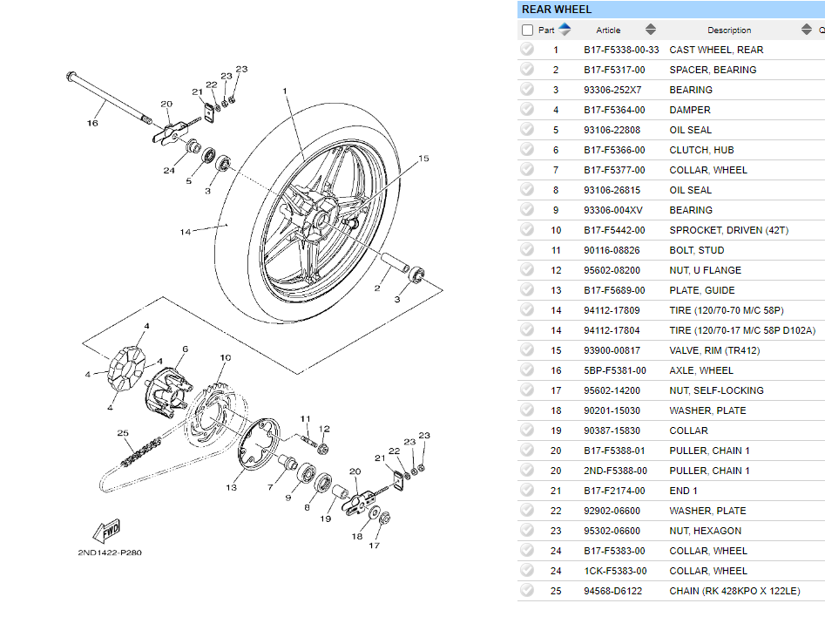Click callout number 19 below collar
Image resolution: width=825 pixels, height=644 pixels.
[326, 519]
